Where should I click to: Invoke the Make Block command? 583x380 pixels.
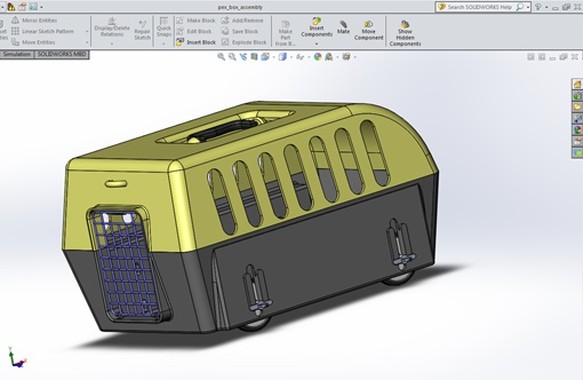(196, 20)
